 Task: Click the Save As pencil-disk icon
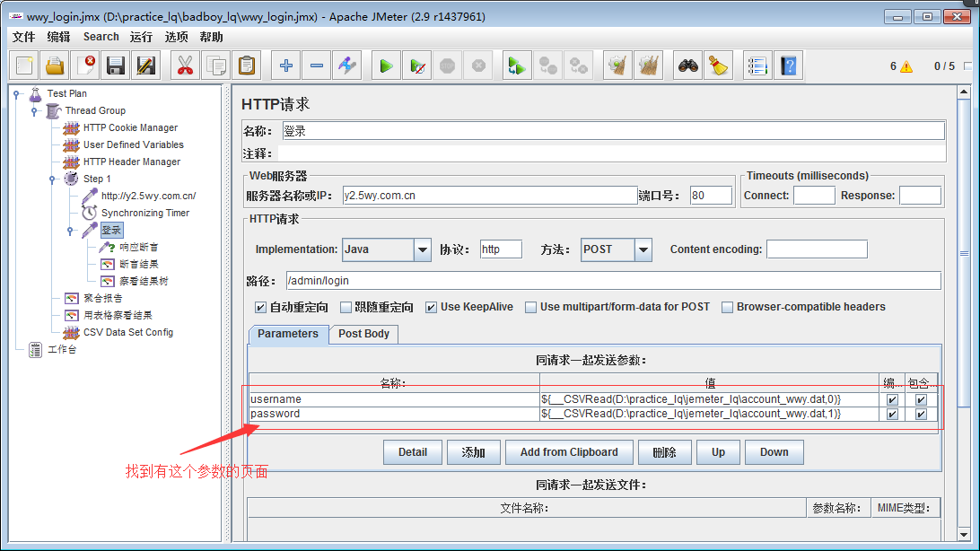tap(146, 66)
